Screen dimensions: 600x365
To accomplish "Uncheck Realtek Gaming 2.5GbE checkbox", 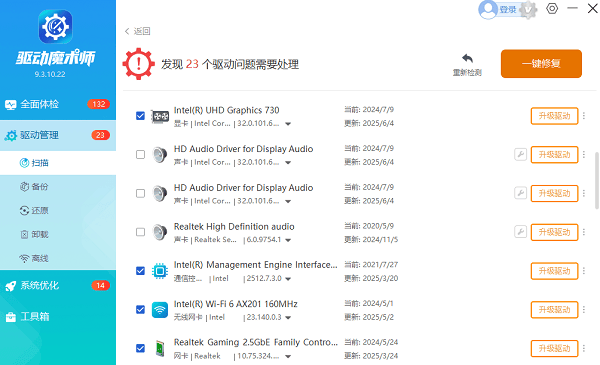I will coord(140,348).
